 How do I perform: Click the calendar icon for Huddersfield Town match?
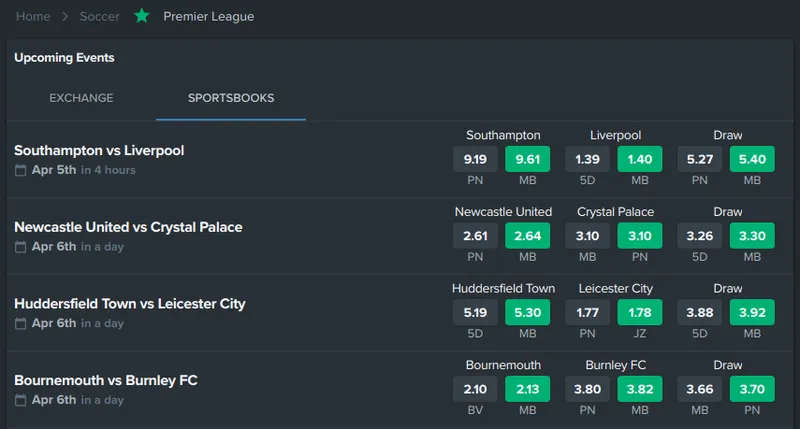pyautogui.click(x=20, y=323)
